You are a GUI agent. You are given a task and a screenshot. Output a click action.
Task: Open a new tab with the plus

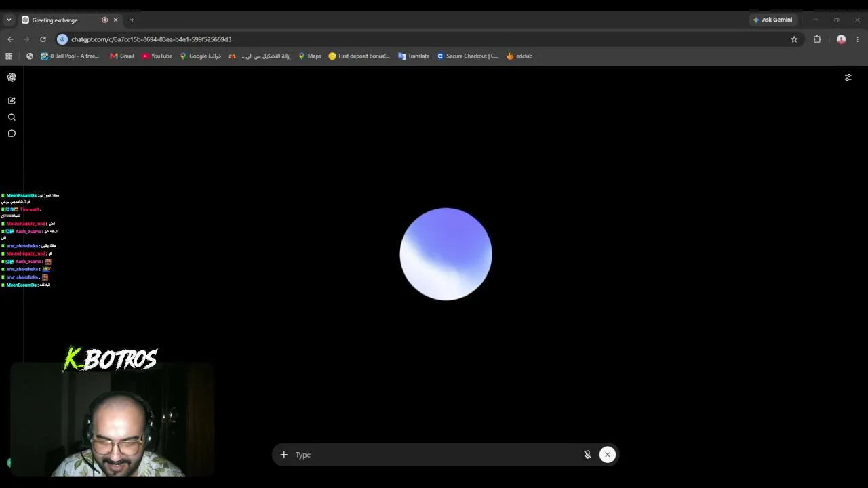132,20
